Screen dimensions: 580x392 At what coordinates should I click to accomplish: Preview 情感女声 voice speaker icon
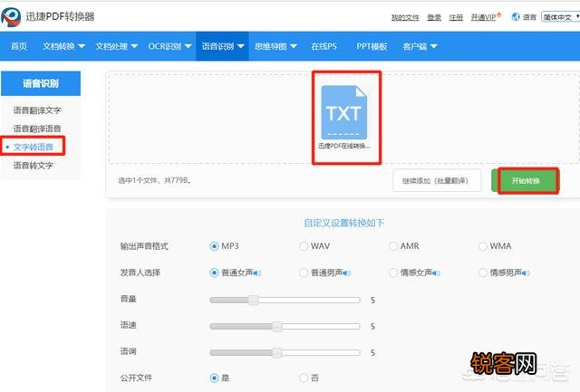(436, 273)
